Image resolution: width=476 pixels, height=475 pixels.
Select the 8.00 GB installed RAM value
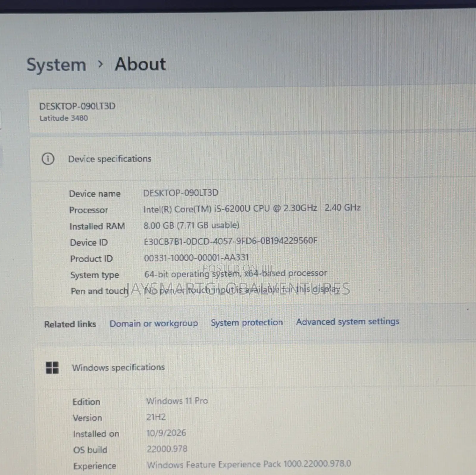click(192, 225)
